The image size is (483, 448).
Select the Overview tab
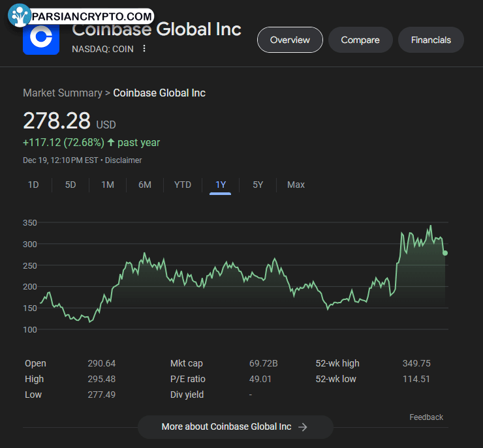point(290,40)
